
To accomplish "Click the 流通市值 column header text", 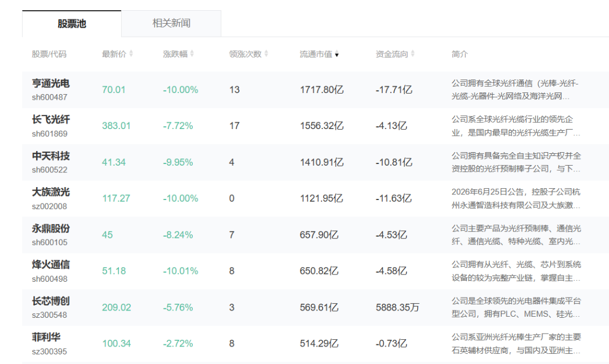I will pos(316,54).
